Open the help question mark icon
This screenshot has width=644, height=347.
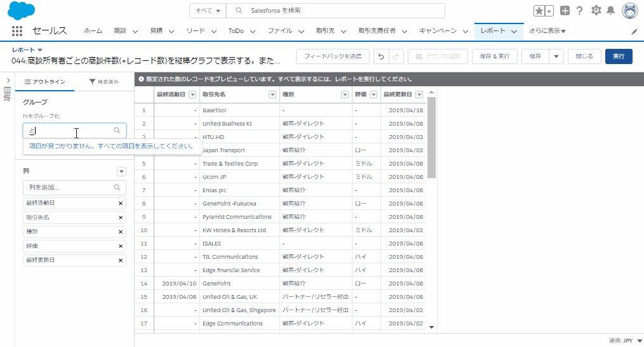pos(579,11)
